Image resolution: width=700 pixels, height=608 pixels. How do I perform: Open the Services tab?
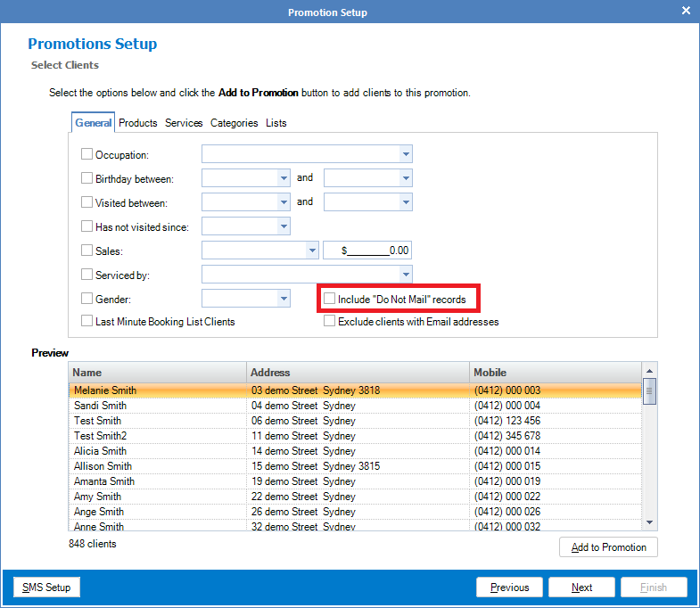coord(184,123)
